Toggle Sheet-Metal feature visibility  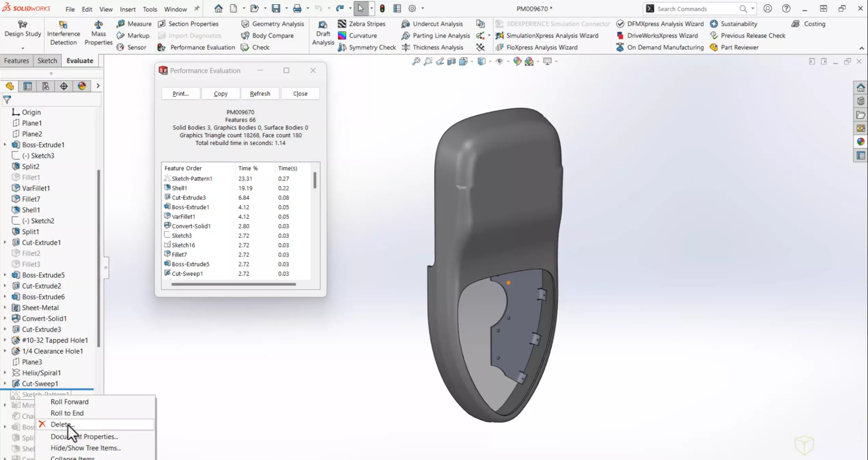tap(4, 307)
